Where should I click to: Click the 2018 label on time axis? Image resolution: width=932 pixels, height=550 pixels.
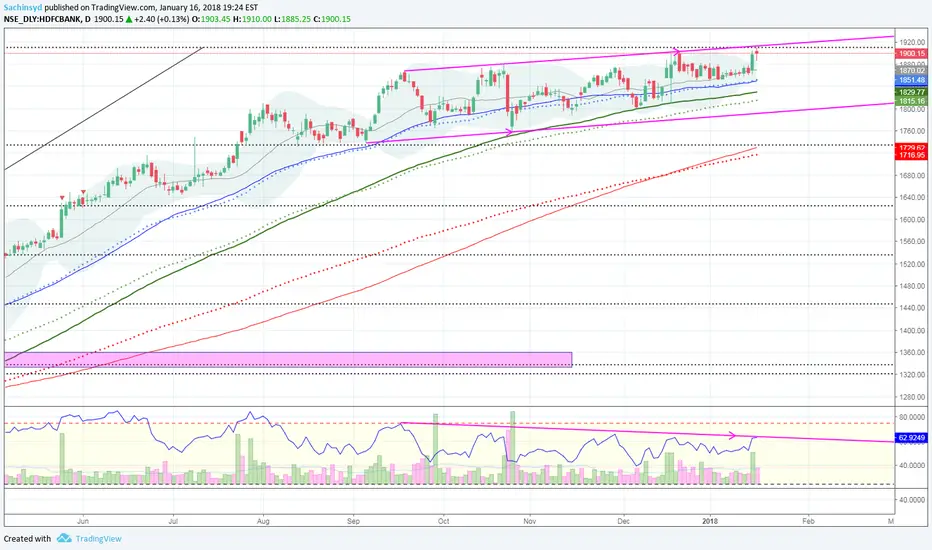click(x=710, y=521)
